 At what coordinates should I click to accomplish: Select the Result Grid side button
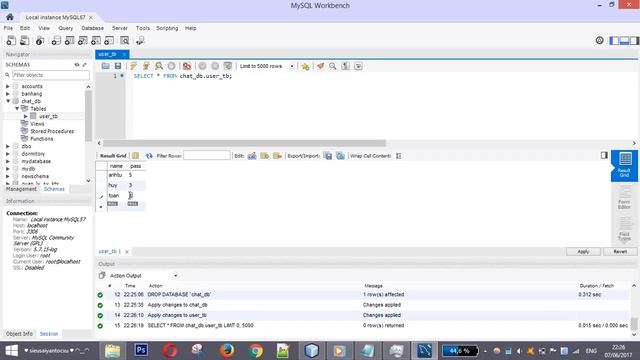tap(624, 165)
